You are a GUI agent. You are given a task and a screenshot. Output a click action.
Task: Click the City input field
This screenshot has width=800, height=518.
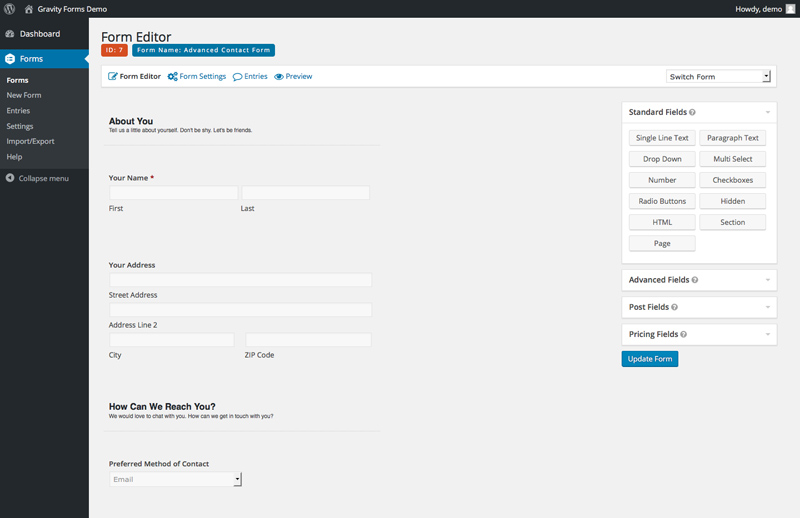tap(171, 340)
